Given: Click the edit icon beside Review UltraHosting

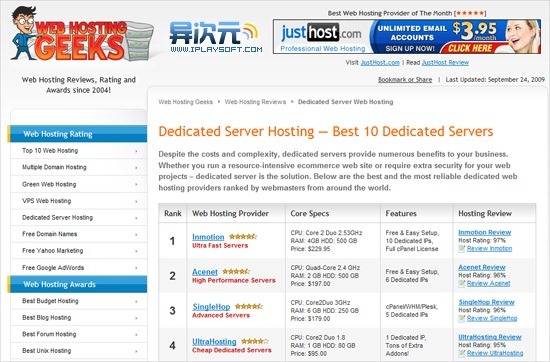Looking at the screenshot, I should (462, 353).
